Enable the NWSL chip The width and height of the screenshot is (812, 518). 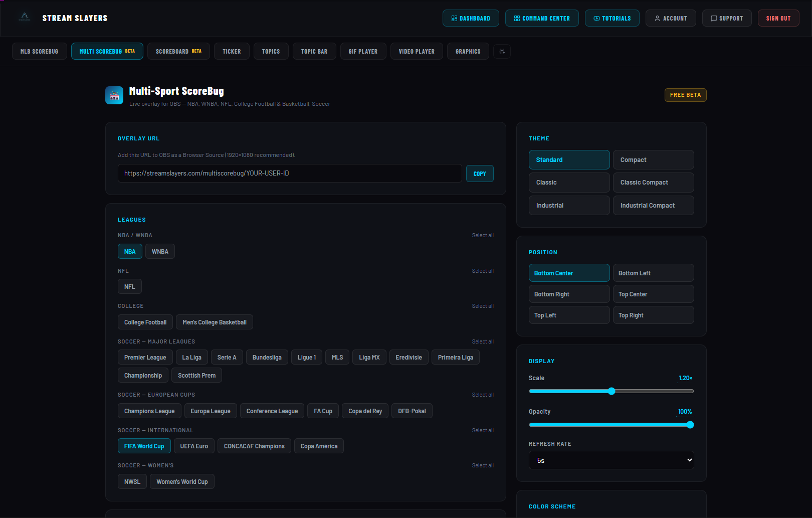132,481
